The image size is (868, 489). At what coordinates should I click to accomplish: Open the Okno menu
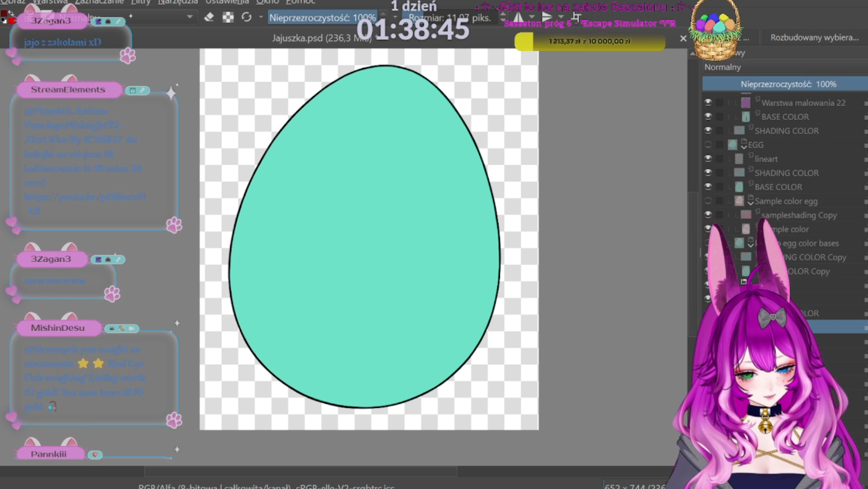click(267, 2)
